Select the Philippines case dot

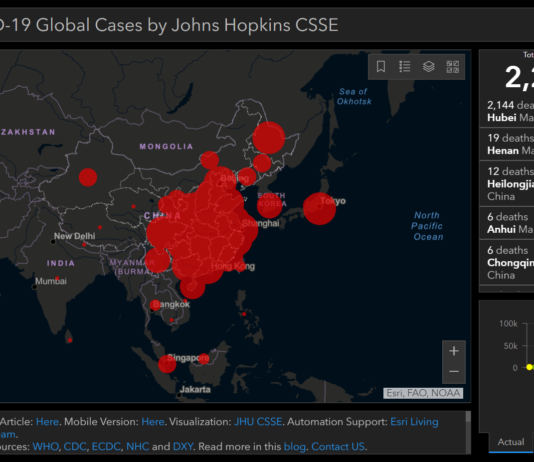[244, 314]
